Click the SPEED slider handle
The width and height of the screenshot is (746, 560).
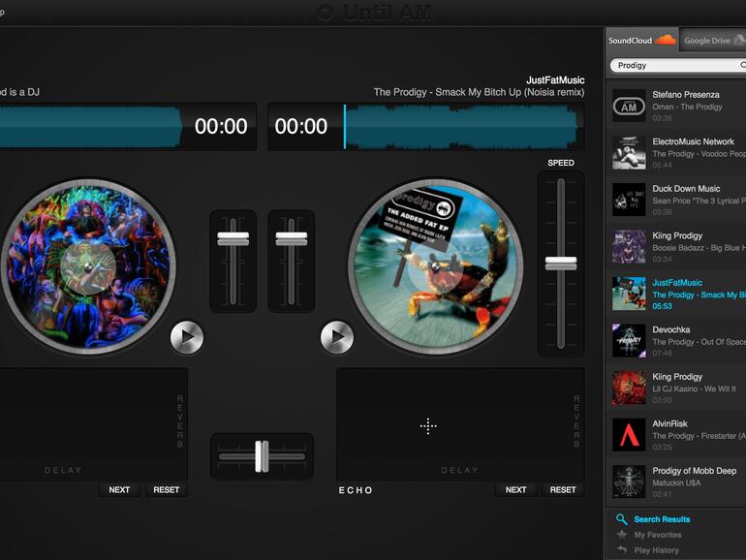(561, 263)
